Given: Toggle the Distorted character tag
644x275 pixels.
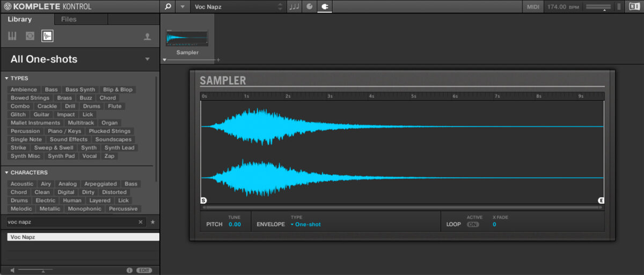Looking at the screenshot, I should [114, 192].
